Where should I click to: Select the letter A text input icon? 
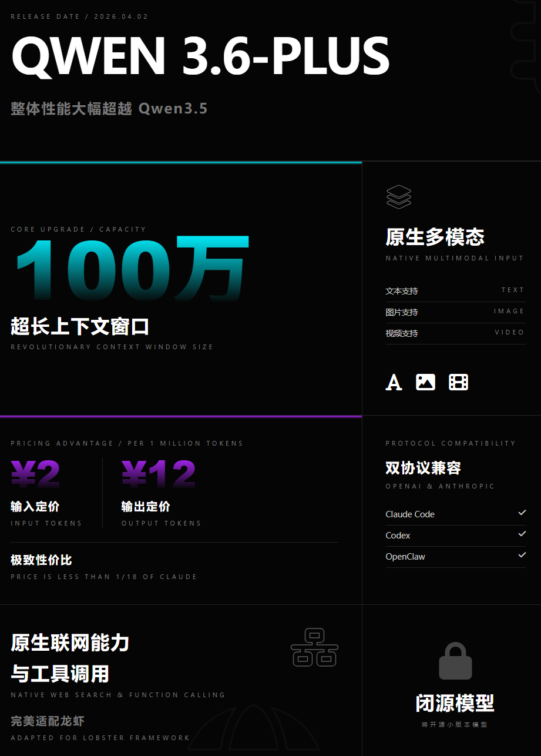394,382
